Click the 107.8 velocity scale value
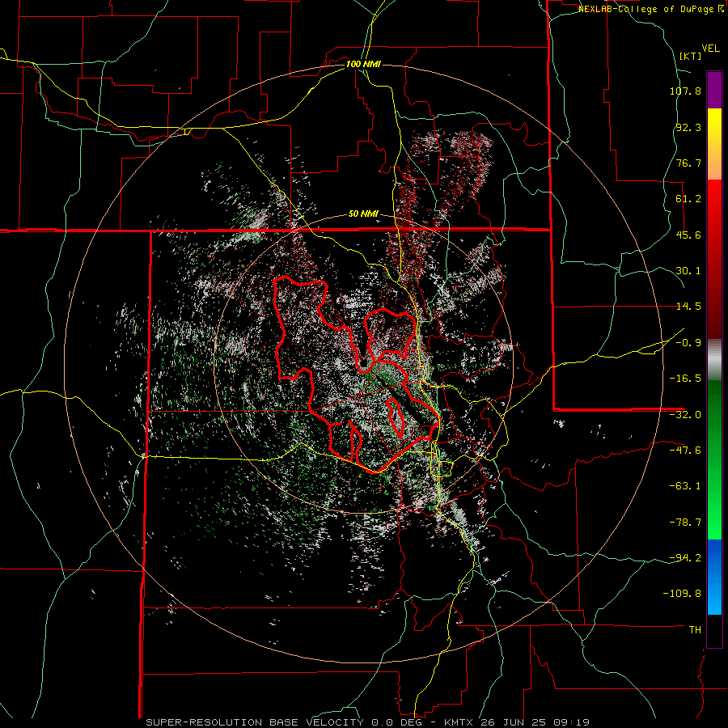 685,91
